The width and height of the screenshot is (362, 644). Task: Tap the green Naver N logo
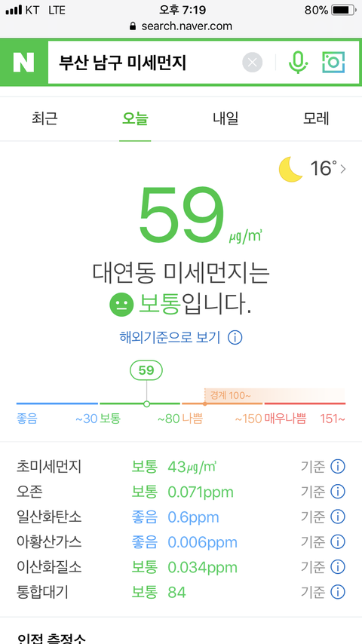click(x=23, y=63)
